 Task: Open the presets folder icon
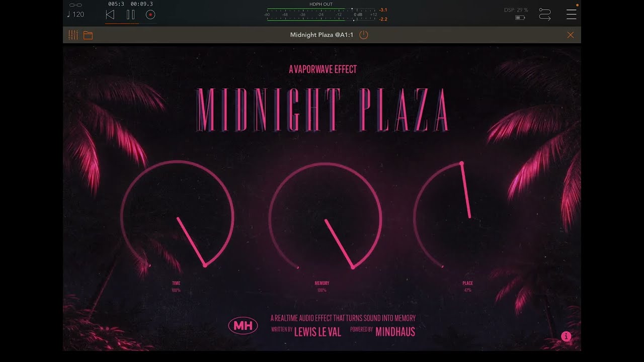pos(88,35)
